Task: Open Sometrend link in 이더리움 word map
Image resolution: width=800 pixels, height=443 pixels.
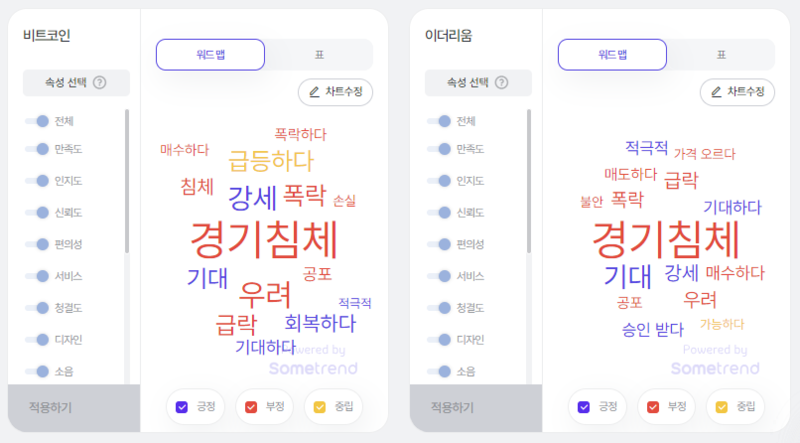Action: point(715,368)
